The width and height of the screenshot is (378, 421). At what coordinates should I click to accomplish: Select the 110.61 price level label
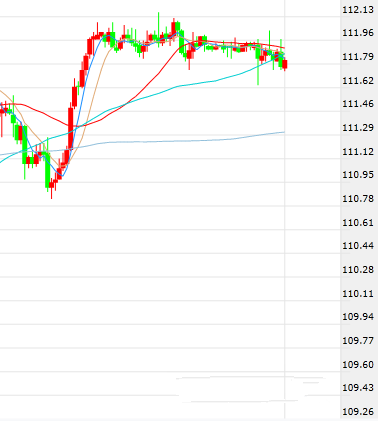tap(358, 222)
